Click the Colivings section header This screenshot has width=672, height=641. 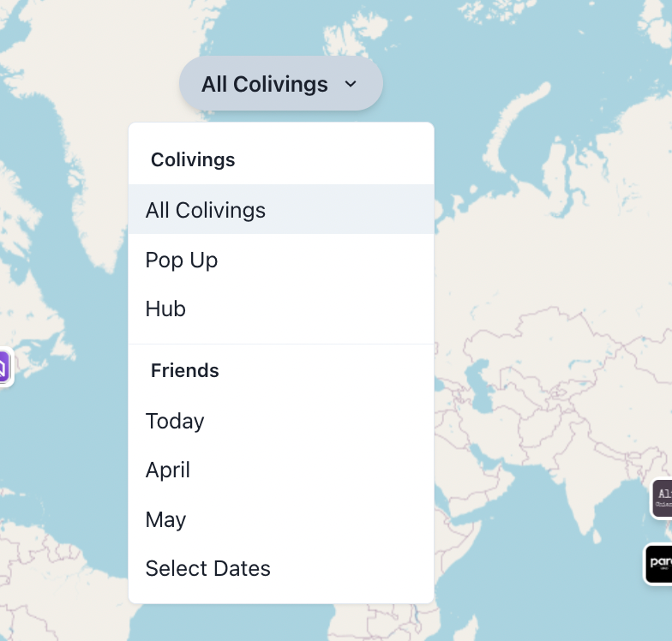tap(193, 159)
